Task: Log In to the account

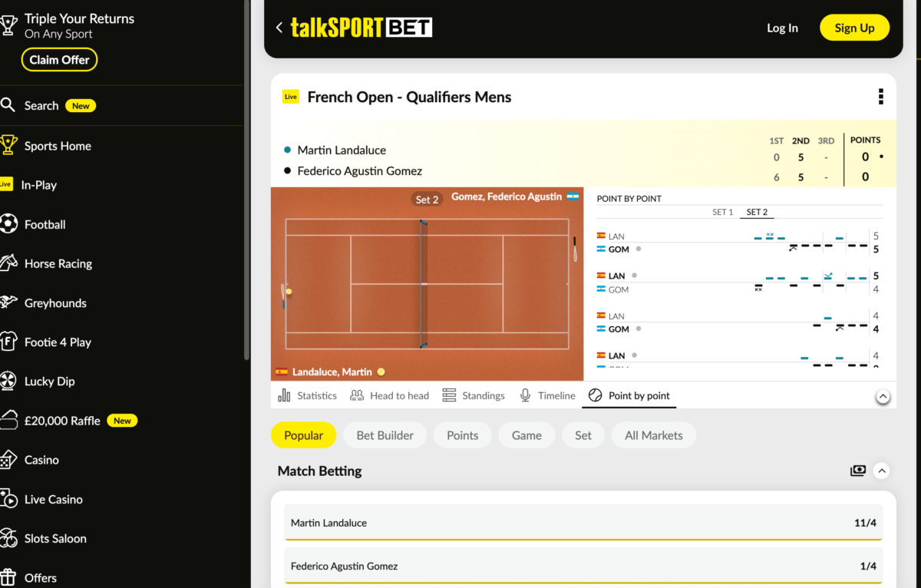Action: [x=782, y=28]
